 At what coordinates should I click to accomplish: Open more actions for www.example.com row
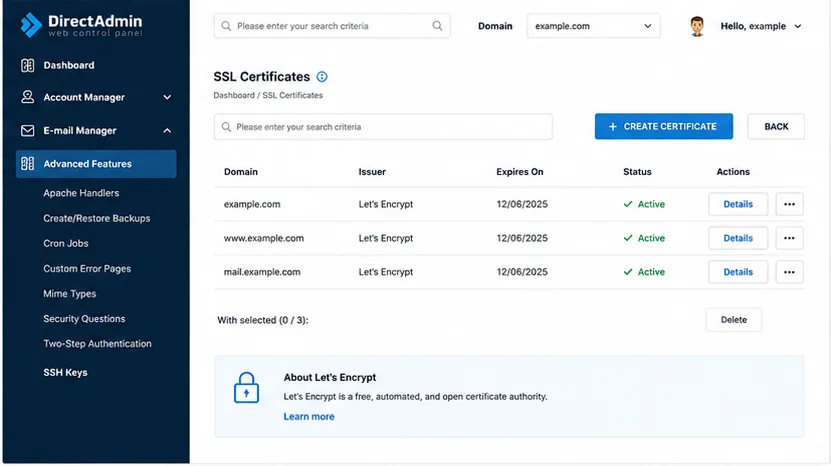(789, 238)
